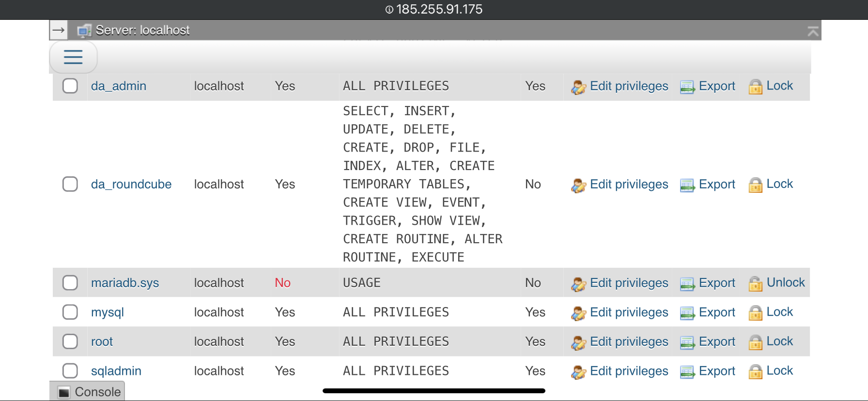Click the Server localhost icon in breadcrumb
The image size is (868, 401).
tap(84, 31)
